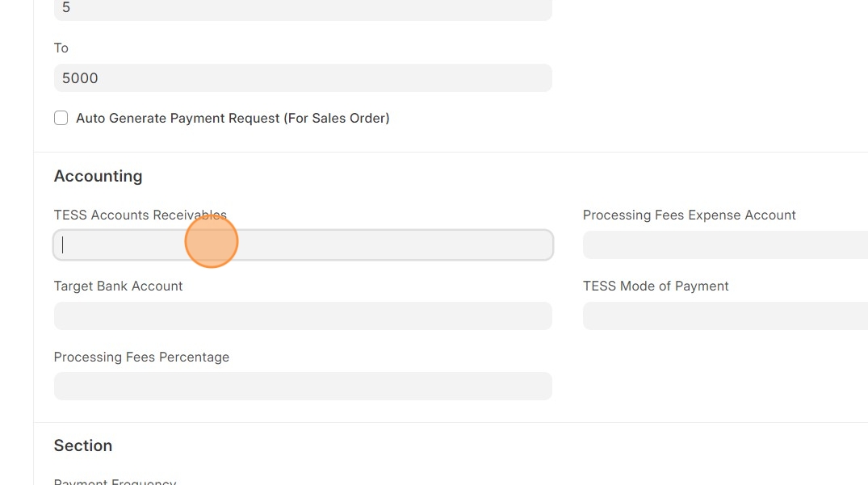The width and height of the screenshot is (868, 485).
Task: Click the 'Processing Fees Percentage' label
Action: pyautogui.click(x=141, y=357)
